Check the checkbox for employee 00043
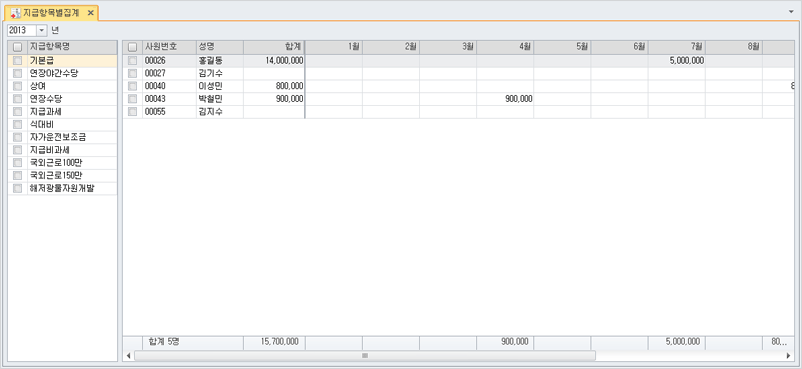Screen dimensions: 802x369 (x=132, y=99)
